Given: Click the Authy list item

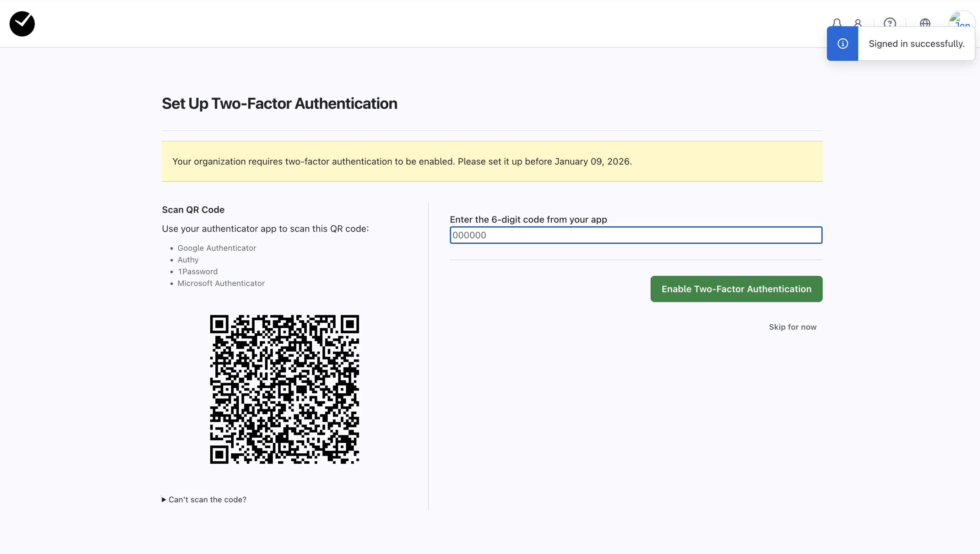Looking at the screenshot, I should pyautogui.click(x=188, y=260).
